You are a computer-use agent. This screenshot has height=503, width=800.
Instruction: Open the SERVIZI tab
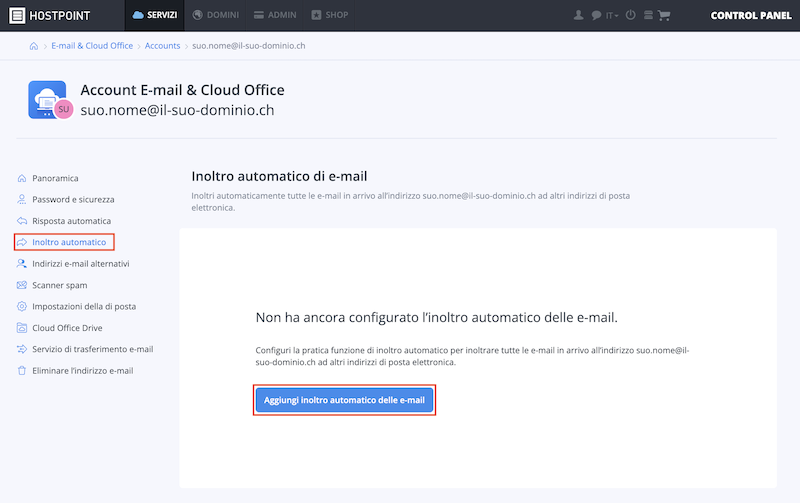click(x=155, y=15)
